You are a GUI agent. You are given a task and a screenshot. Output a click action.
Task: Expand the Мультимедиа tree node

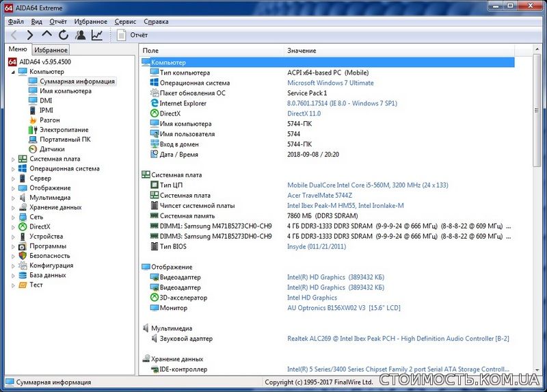pyautogui.click(x=13, y=198)
